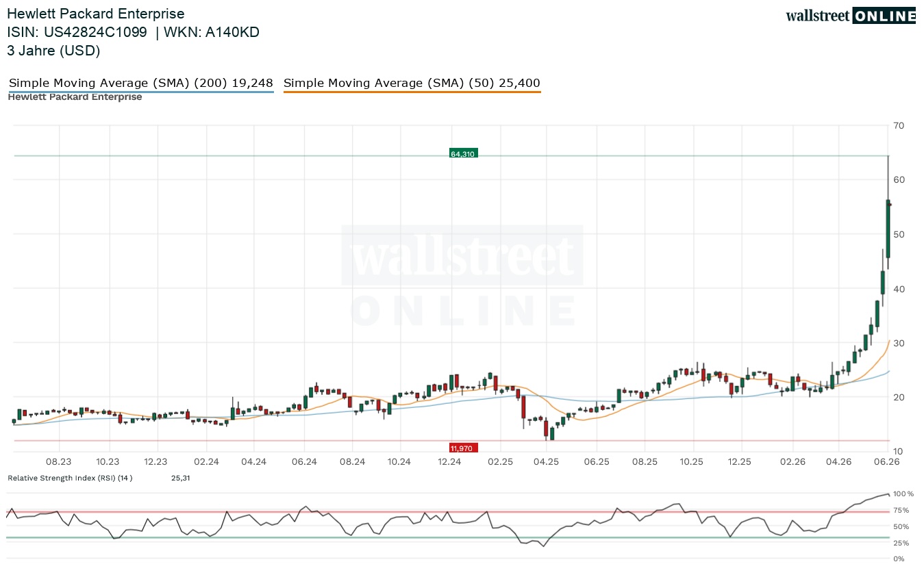Click the 75% RSI axis label
This screenshot has width=924, height=577.
[901, 511]
